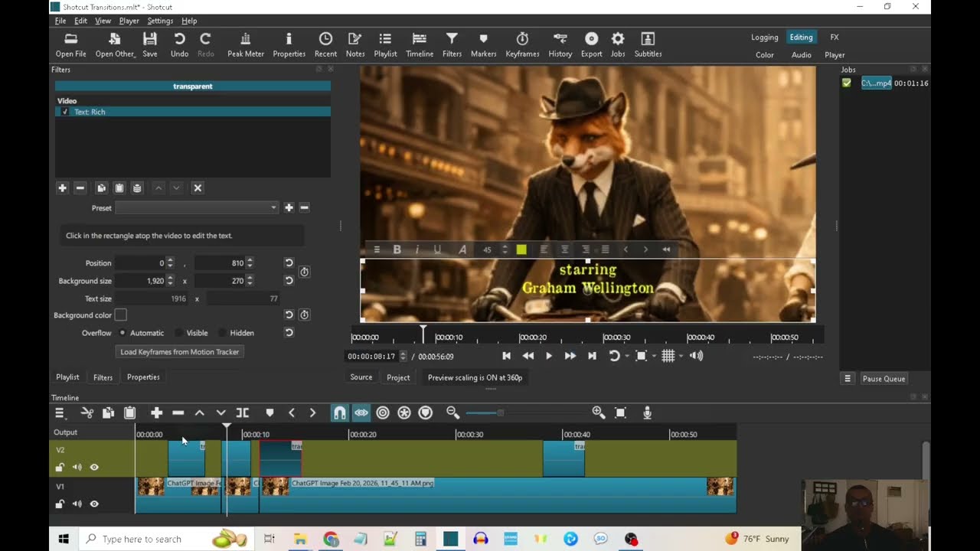Open the Markers toolbar icon
This screenshot has width=980, height=551.
pyautogui.click(x=483, y=44)
